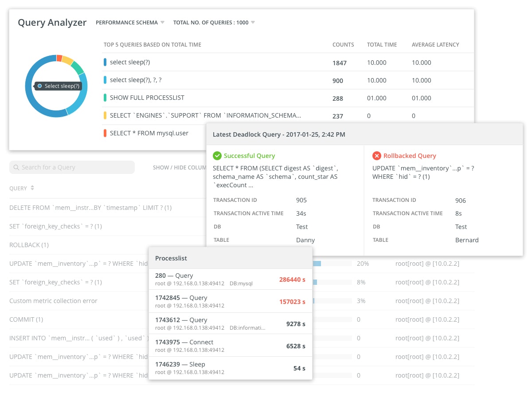Click the blue select sleep(?) color marker

point(105,62)
